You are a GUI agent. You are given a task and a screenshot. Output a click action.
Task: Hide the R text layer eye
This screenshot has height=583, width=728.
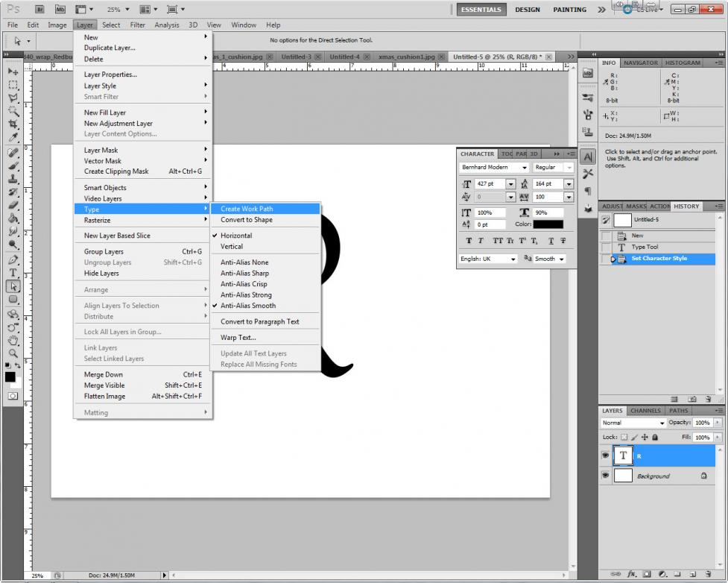tap(605, 456)
